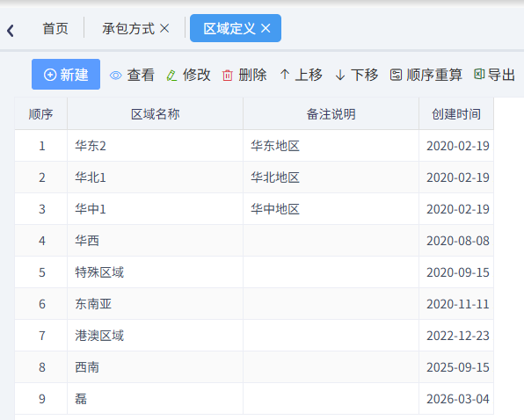The image size is (524, 420).
Task: Click the 顺序重算 recalculation icon
Action: coord(396,75)
